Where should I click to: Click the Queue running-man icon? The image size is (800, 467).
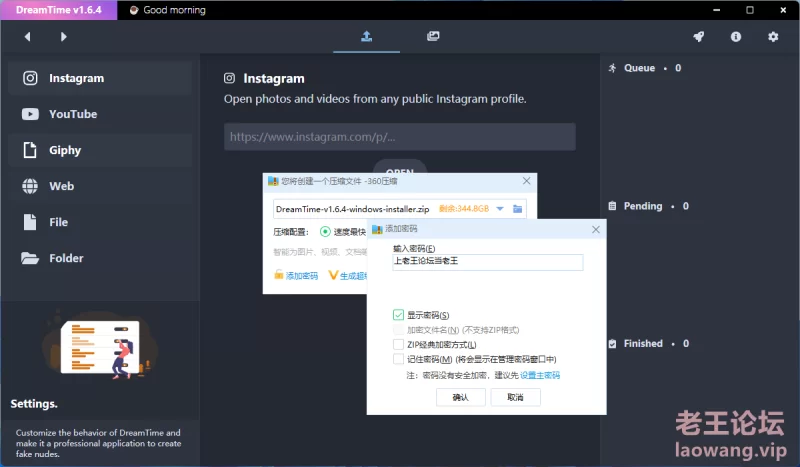tap(612, 68)
